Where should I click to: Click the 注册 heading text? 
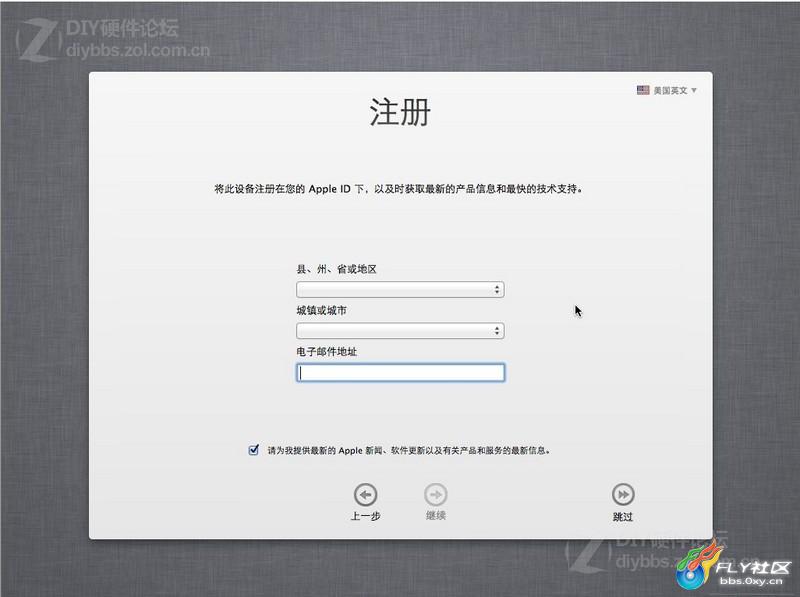point(400,112)
